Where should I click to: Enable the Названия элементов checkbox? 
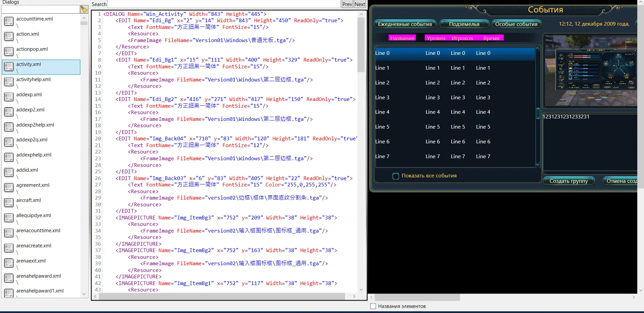373,306
